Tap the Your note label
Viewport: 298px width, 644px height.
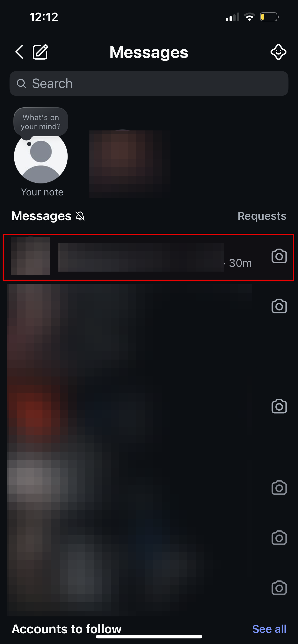42,192
